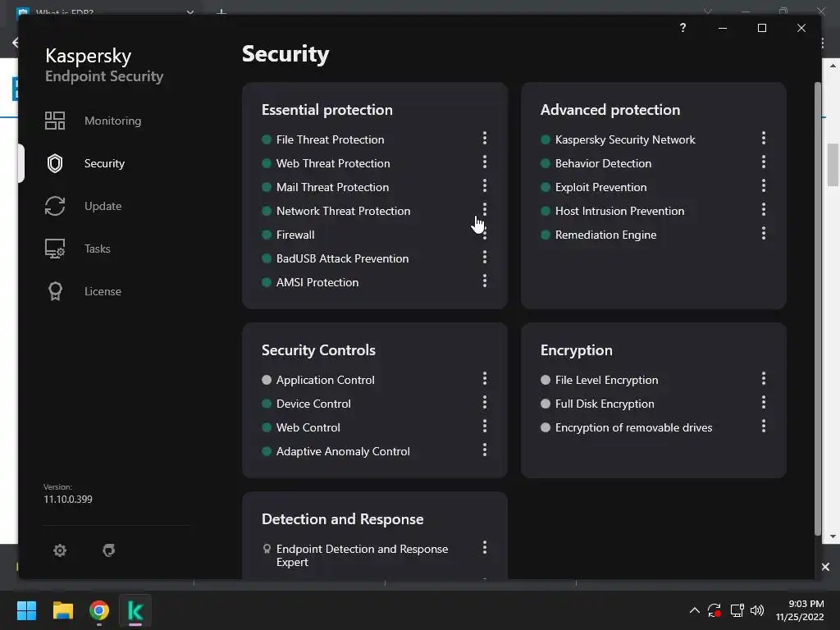This screenshot has height=630, width=840.
Task: Open Google Chrome from taskbar
Action: pos(99,610)
